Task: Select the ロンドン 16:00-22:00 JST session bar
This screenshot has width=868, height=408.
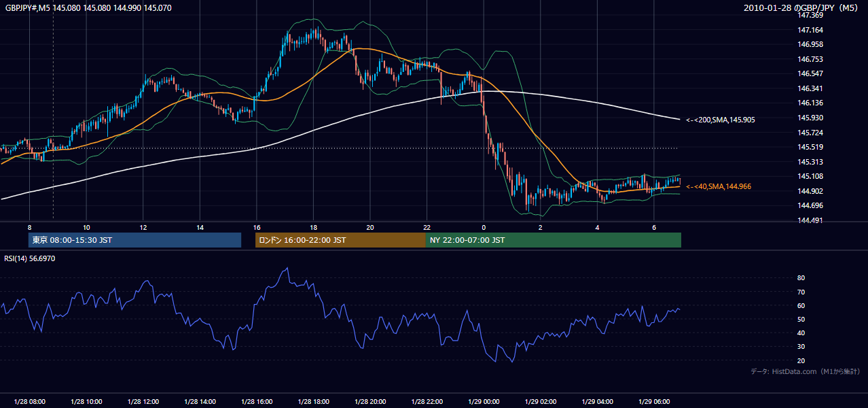Action: tap(340, 240)
